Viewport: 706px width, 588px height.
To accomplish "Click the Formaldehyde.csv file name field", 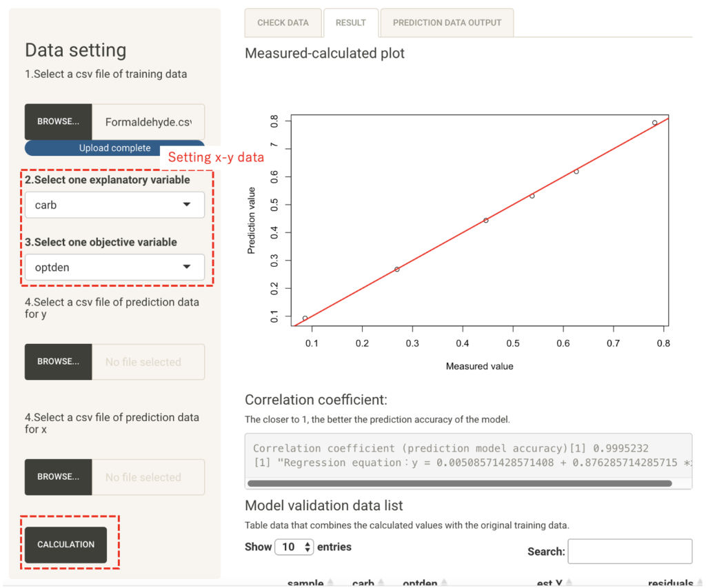I will 148,122.
